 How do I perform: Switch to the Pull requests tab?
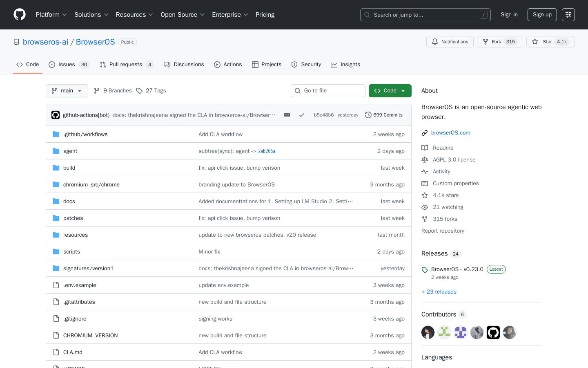126,64
